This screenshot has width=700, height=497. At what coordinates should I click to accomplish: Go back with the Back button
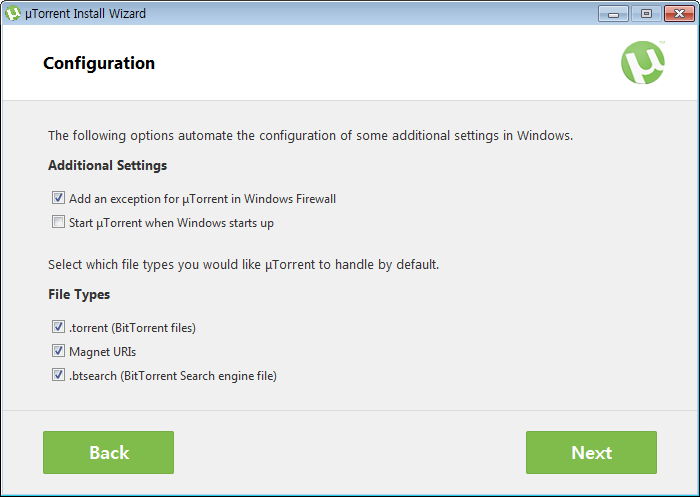108,452
